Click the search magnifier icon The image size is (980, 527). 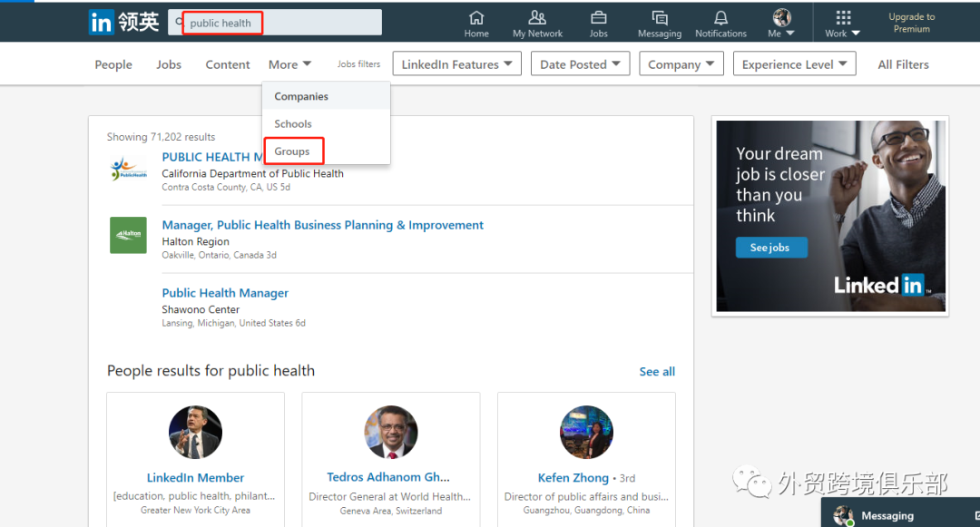pos(180,23)
